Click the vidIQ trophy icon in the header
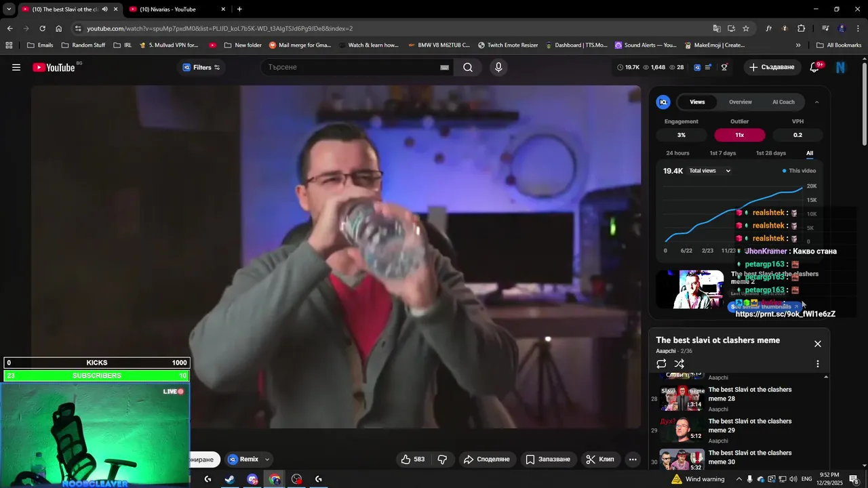Screen dimensions: 868x488 (x=724, y=67)
